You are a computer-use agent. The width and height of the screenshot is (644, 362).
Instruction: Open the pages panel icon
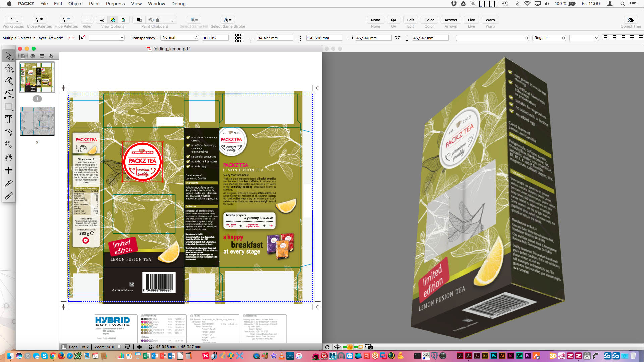[23, 56]
